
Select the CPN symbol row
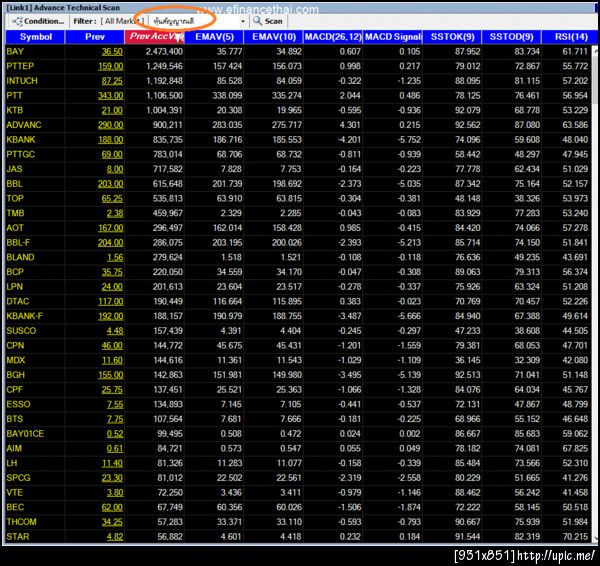(x=298, y=346)
